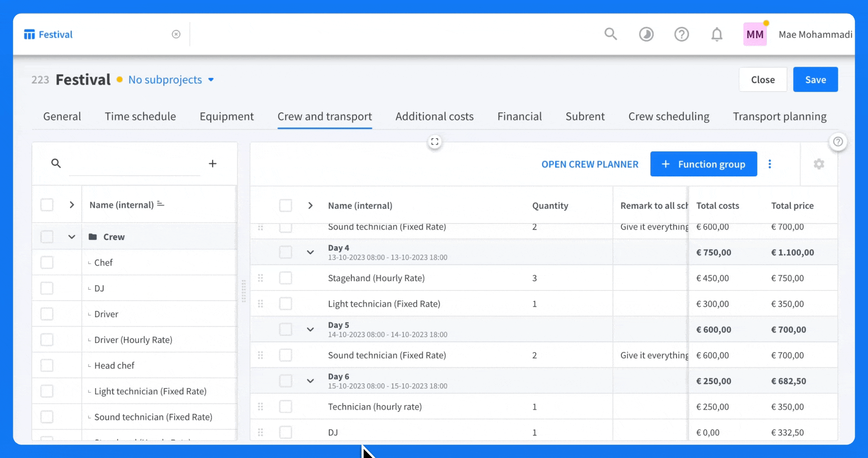The width and height of the screenshot is (868, 458).
Task: Tick the checkbox next to Chef
Action: 47,263
